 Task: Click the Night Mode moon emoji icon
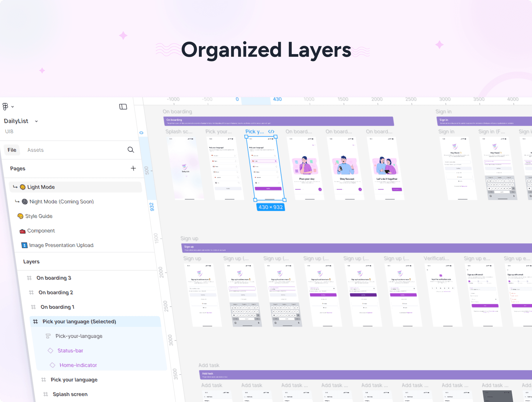pyautogui.click(x=25, y=202)
